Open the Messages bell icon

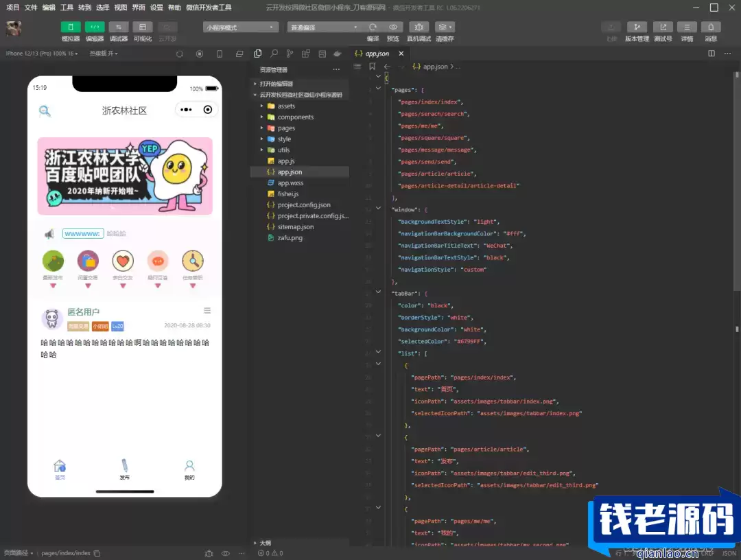(x=711, y=27)
